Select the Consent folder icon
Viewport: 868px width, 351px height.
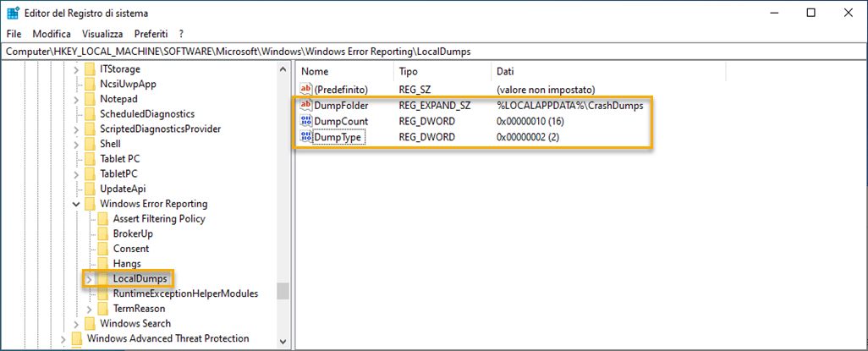[x=103, y=249]
